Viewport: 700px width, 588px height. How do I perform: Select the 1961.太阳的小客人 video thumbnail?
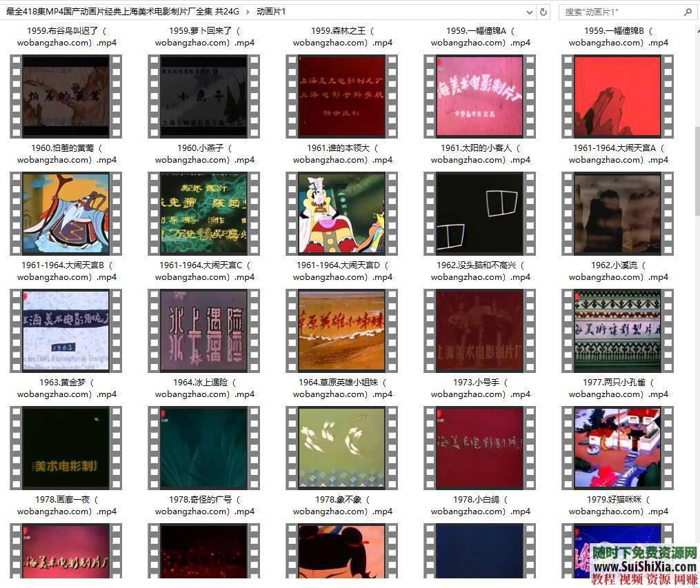tap(479, 97)
